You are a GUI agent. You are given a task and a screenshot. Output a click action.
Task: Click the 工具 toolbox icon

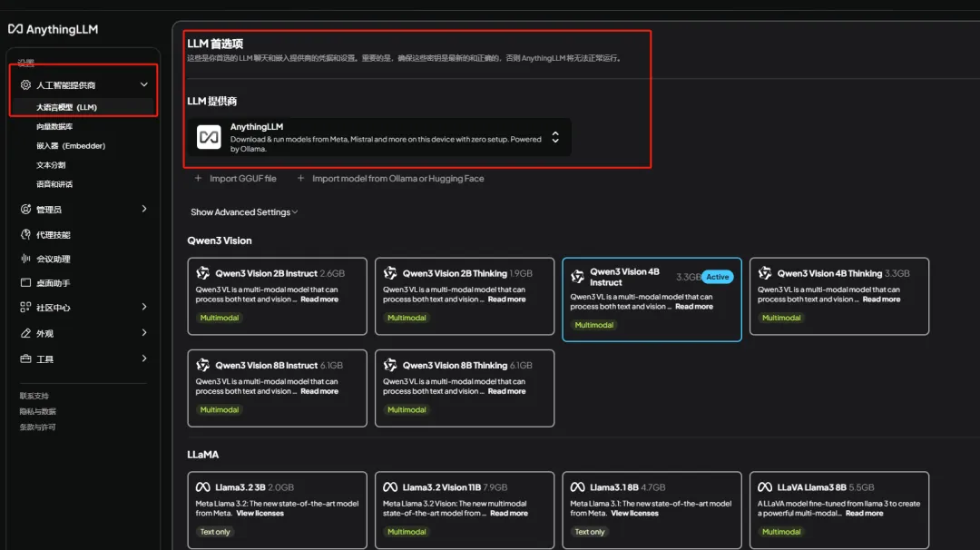25,358
